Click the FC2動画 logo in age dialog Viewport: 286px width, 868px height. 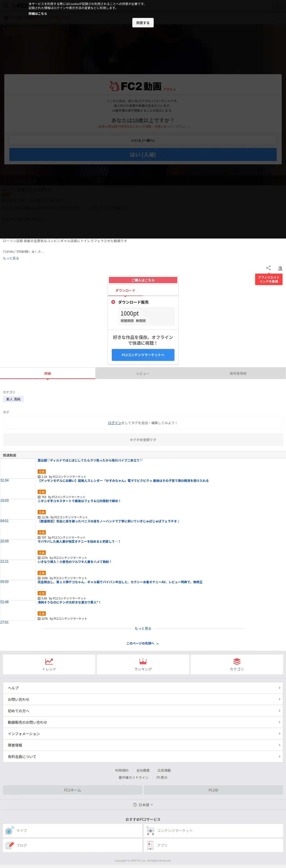coord(143,86)
